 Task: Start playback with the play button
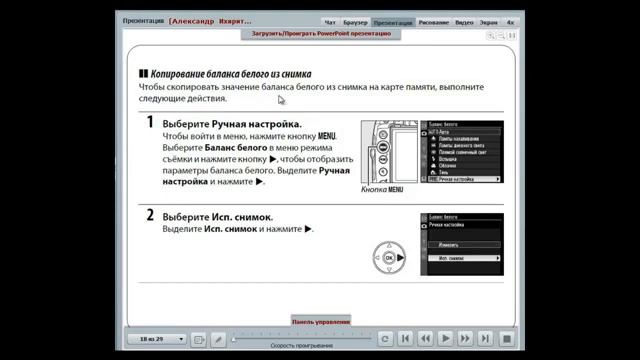coord(445,339)
